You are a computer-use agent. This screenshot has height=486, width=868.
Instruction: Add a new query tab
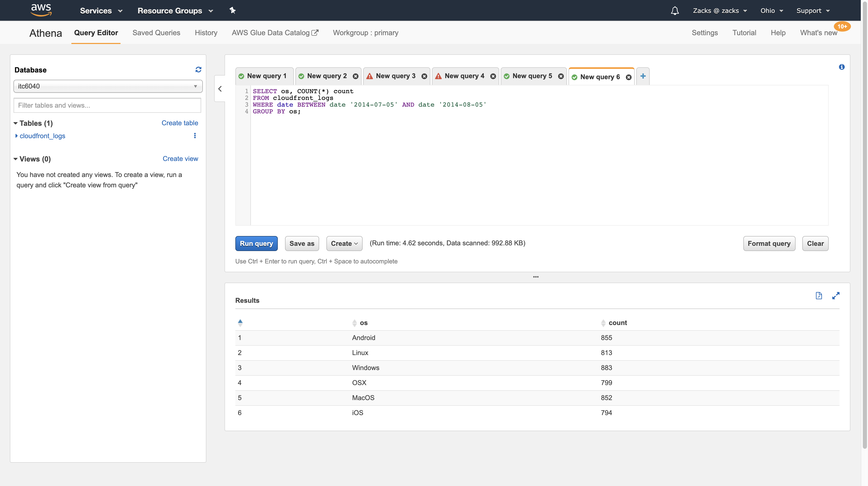[643, 76]
